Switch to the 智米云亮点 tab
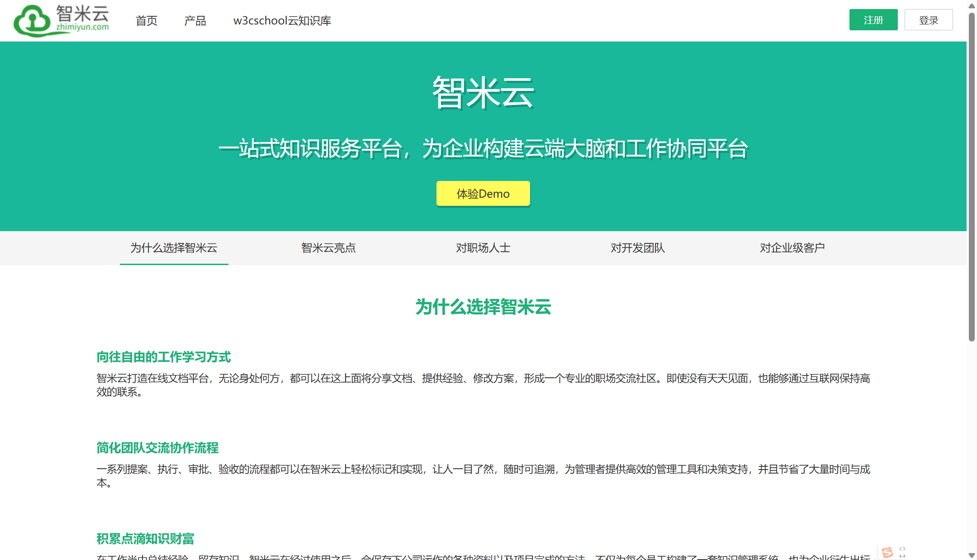This screenshot has height=560, width=977. [x=328, y=248]
